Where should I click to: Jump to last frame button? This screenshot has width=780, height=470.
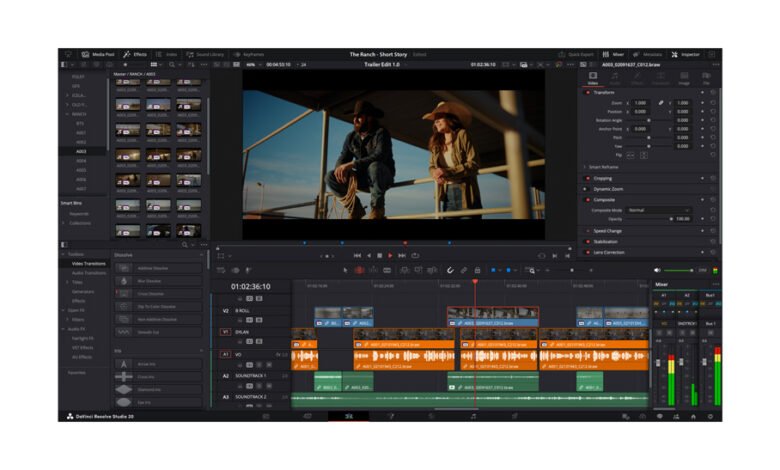[402, 255]
